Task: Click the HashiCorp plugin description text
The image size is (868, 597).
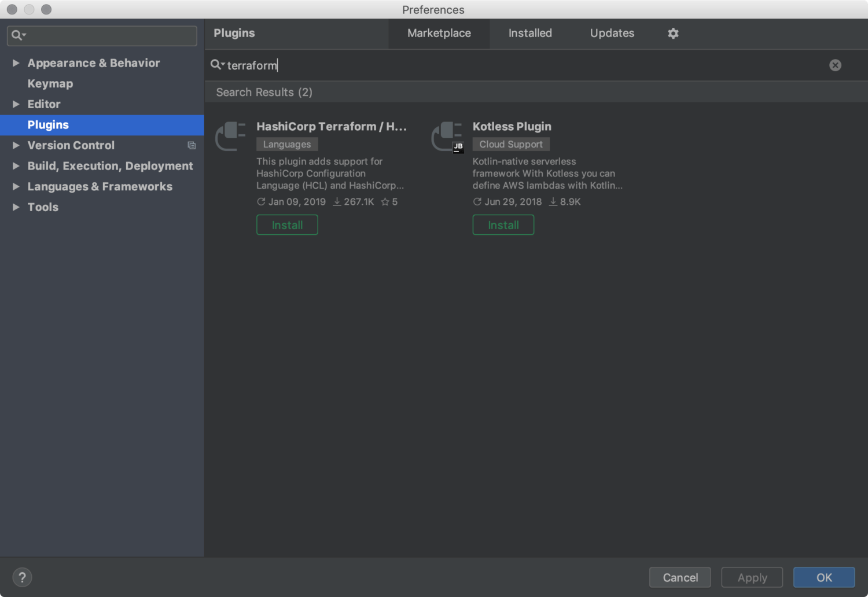Action: click(330, 174)
